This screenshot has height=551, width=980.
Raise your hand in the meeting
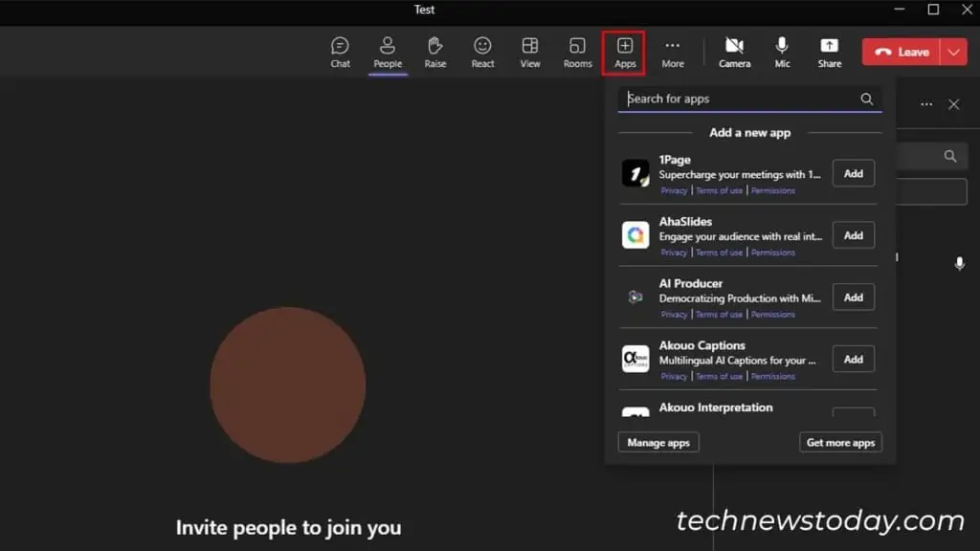pos(435,51)
